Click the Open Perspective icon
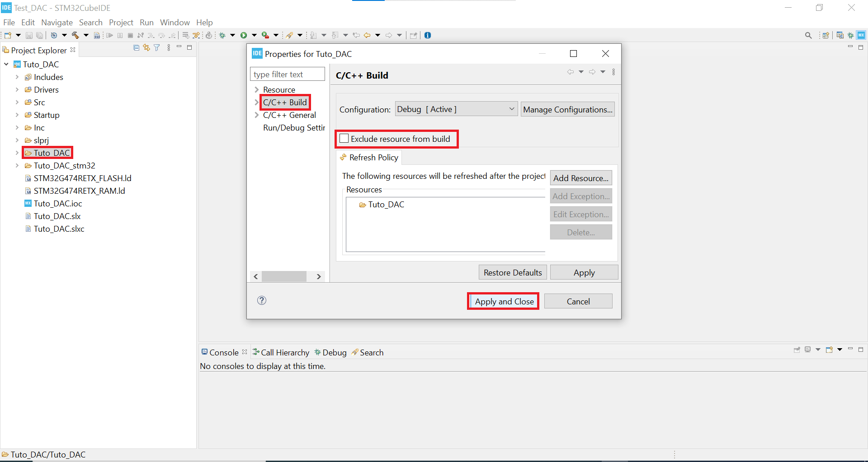This screenshot has height=462, width=868. 826,35
